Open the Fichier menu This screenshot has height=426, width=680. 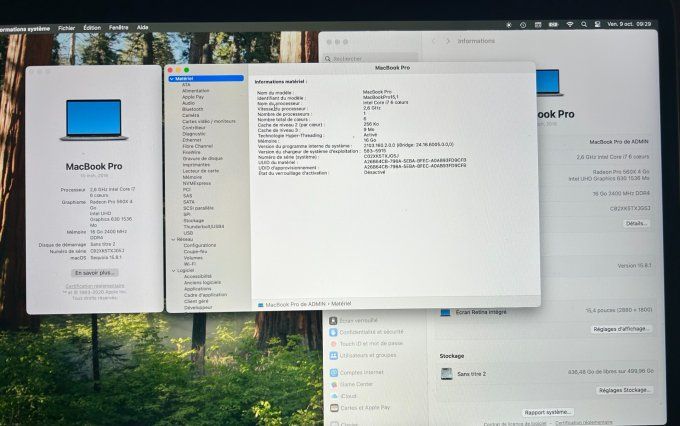66,28
